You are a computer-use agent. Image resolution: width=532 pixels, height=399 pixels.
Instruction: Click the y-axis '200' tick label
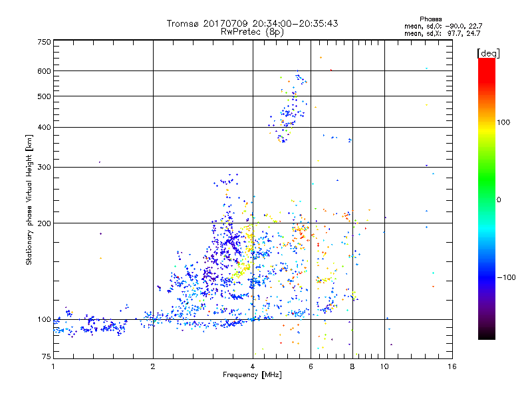click(44, 223)
